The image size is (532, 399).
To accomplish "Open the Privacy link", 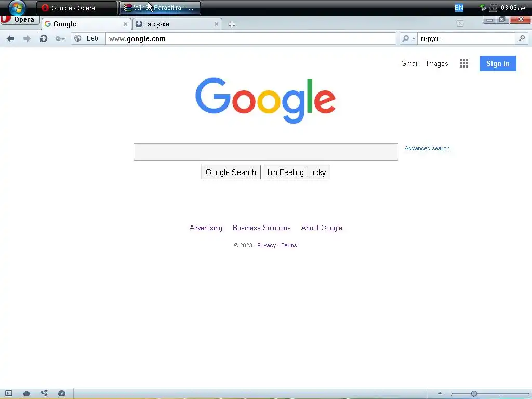I will (267, 245).
